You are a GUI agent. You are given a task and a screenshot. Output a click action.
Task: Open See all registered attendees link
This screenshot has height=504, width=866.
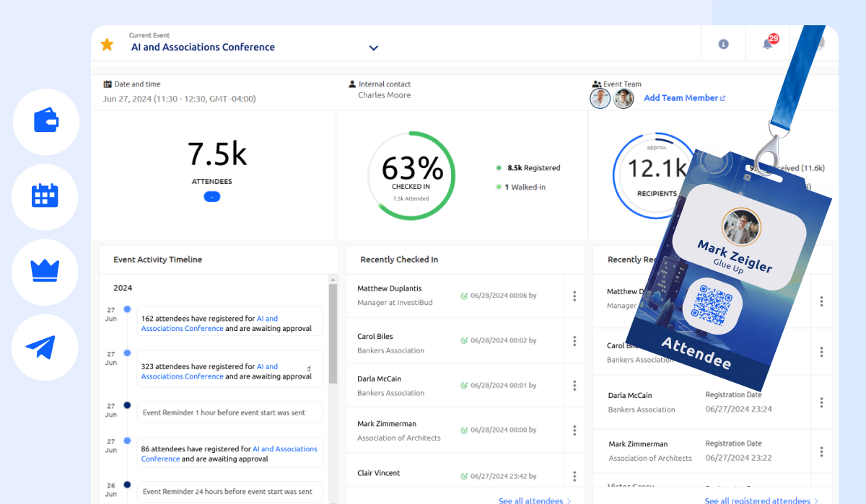pyautogui.click(x=757, y=500)
